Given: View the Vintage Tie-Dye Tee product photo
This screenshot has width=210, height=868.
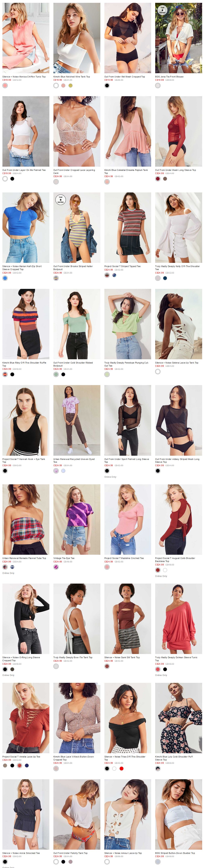Looking at the screenshot, I should [77, 519].
